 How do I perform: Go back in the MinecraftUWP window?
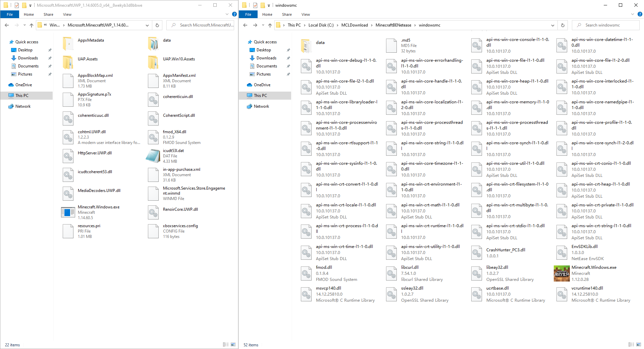pos(7,25)
